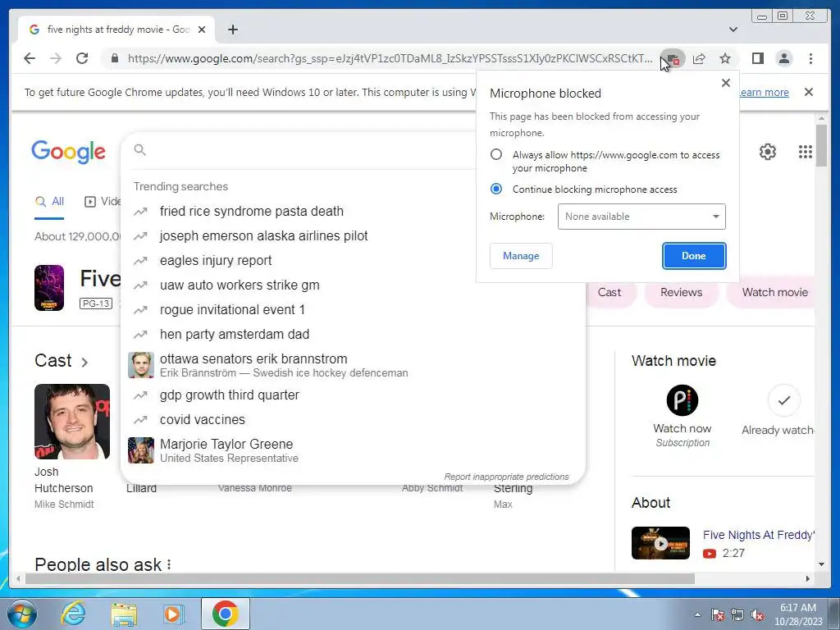The image size is (840, 630).
Task: Click the muted volume tray icon
Action: point(757,615)
